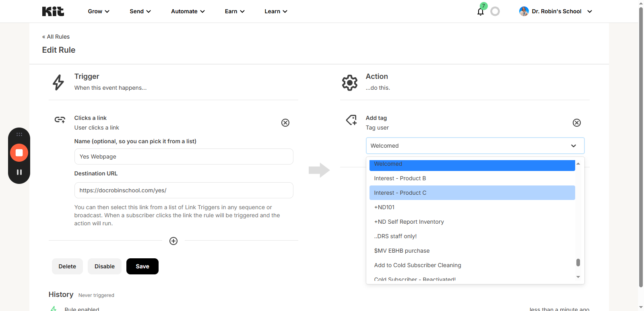Remove the Clicks a link trigger
Image resolution: width=644 pixels, height=311 pixels.
click(285, 123)
